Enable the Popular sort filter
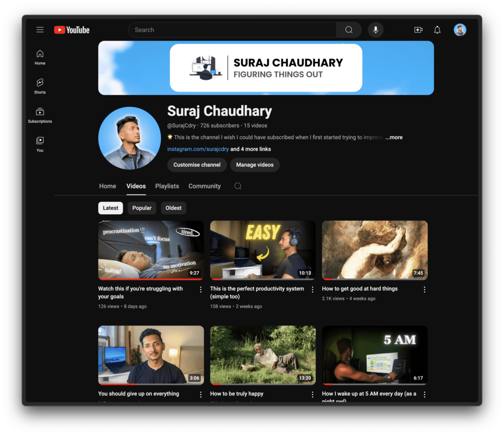Viewport: 504px width, 435px height. [142, 208]
